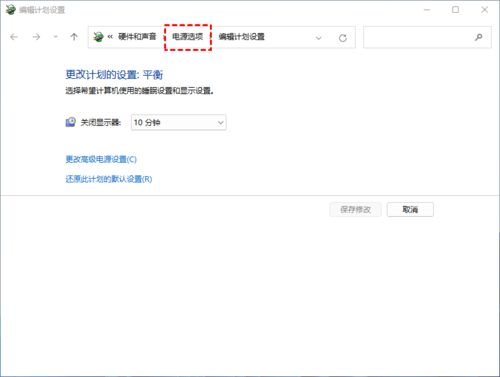Navigate to 电源选项 breadcrumb
The image size is (500, 377).
point(187,37)
